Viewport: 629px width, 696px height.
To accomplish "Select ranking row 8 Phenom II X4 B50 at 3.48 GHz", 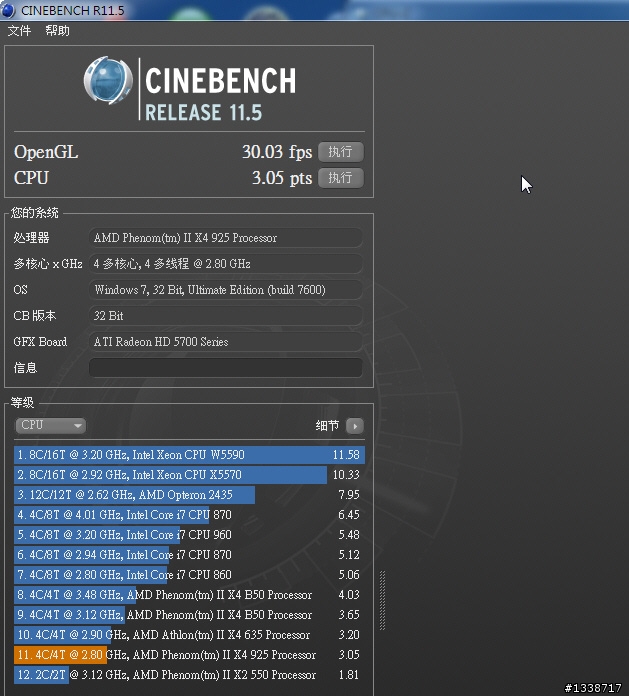I will 189,595.
